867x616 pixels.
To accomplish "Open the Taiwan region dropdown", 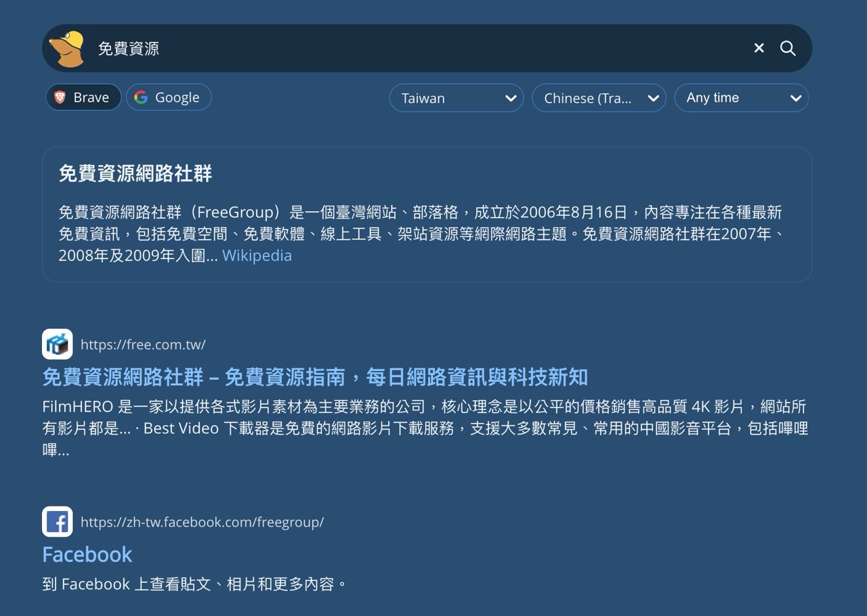I will coord(457,97).
